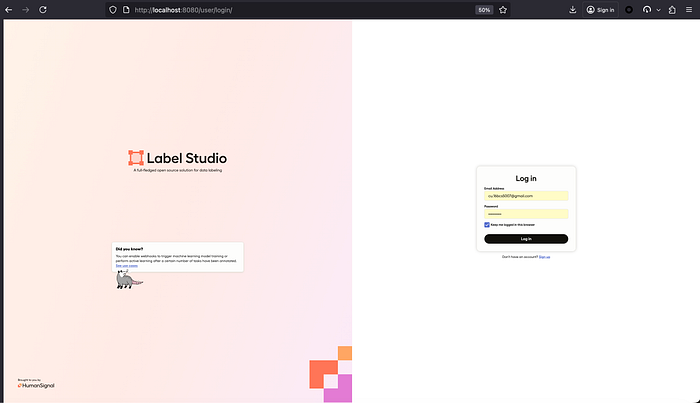Click the 'Did you know?' heading

pos(129,249)
